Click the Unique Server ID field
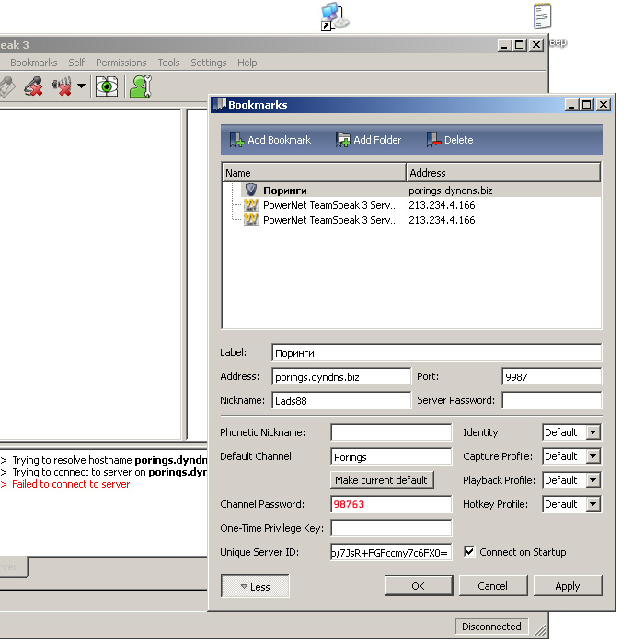The image size is (644, 644). pos(391,552)
